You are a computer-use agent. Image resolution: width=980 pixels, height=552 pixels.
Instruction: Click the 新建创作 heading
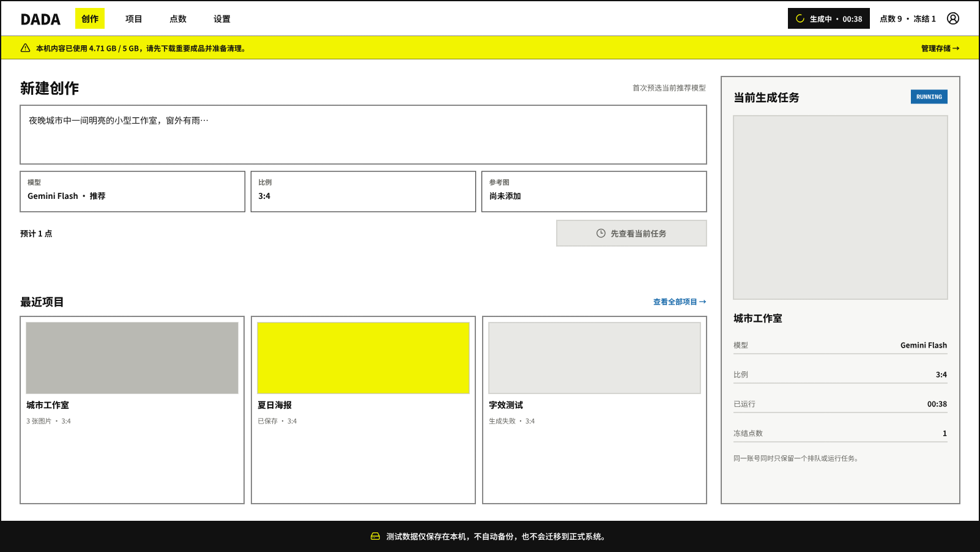coord(50,88)
